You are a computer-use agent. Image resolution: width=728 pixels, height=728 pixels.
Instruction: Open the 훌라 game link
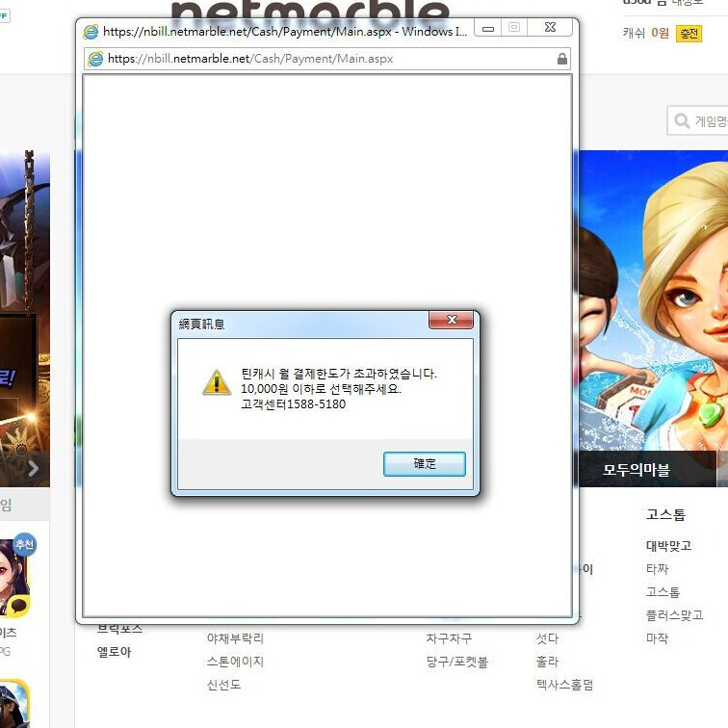[x=547, y=662]
